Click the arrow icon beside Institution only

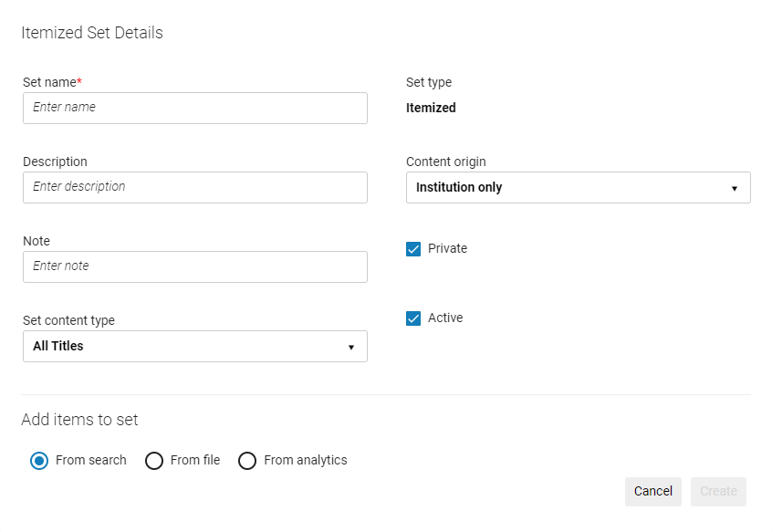pos(734,188)
